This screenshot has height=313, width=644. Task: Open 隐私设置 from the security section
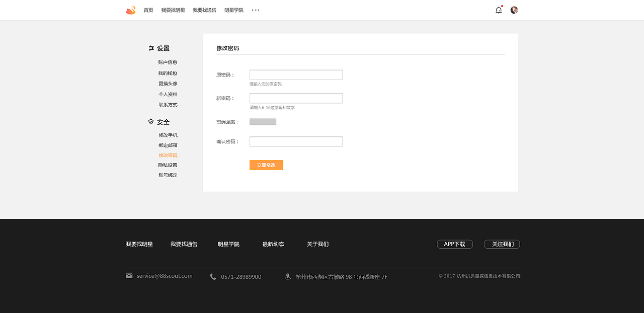coord(168,165)
